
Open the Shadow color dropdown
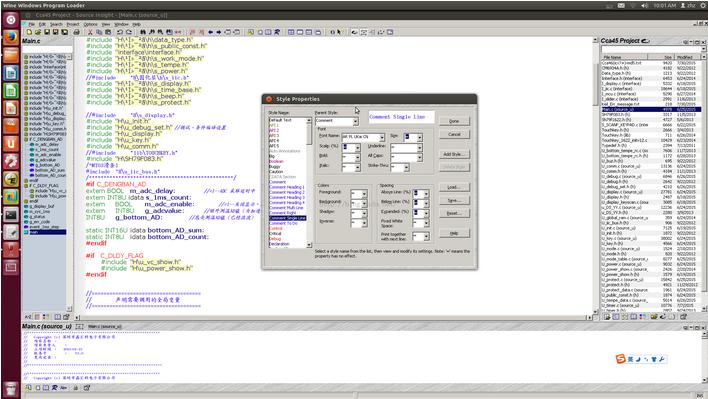click(x=364, y=213)
